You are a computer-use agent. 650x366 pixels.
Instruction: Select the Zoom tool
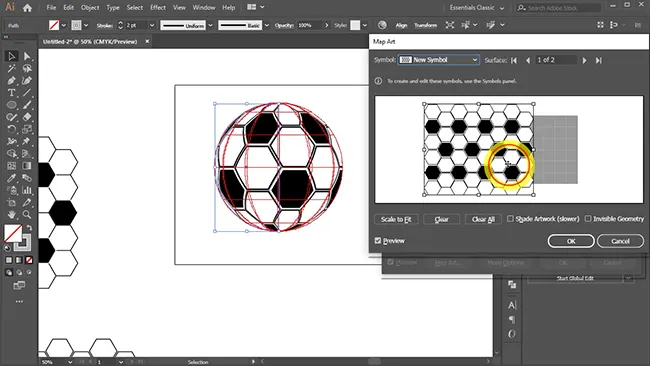[27, 215]
